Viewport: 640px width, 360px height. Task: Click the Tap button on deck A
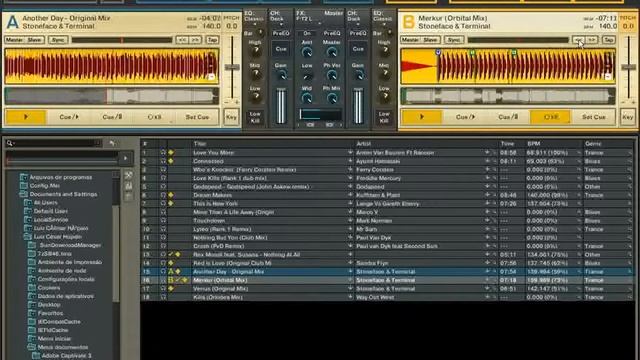[x=212, y=40]
